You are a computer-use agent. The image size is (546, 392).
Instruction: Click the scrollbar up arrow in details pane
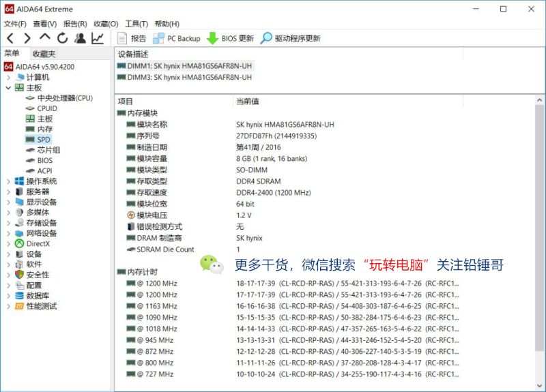[x=539, y=100]
